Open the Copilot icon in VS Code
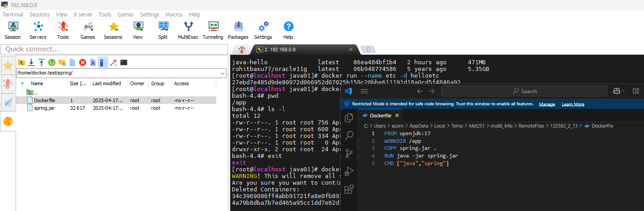The image size is (644, 211). (x=617, y=91)
